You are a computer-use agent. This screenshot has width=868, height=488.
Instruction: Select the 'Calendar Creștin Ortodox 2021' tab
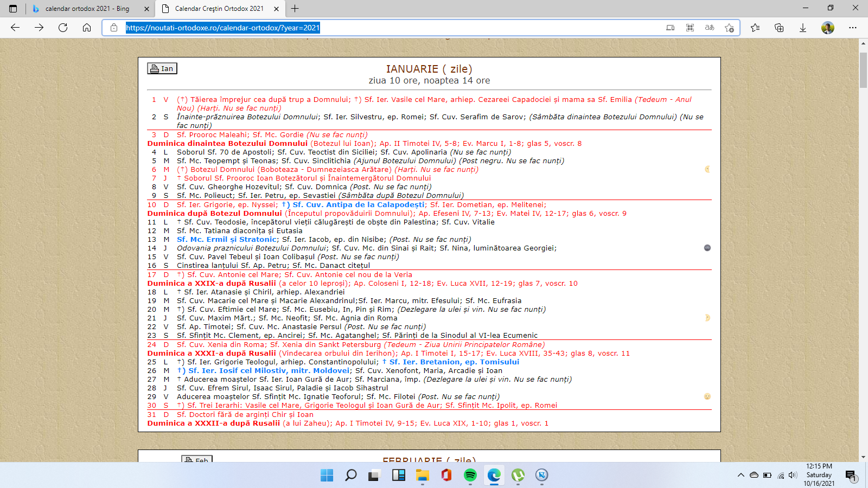(220, 9)
